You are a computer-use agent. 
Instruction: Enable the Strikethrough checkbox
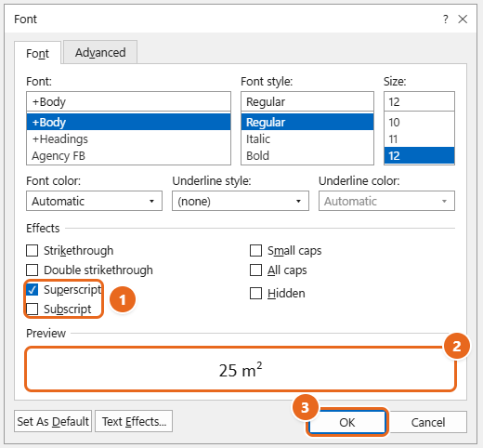(33, 251)
